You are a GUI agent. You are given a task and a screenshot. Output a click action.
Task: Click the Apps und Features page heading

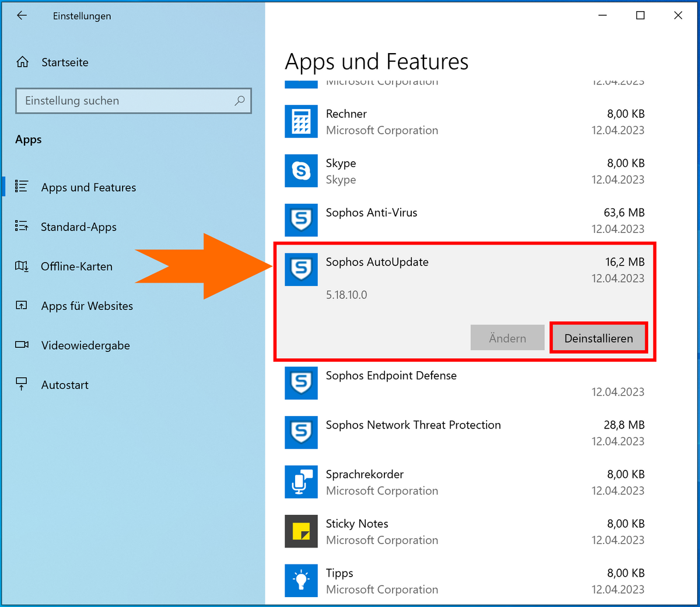click(377, 61)
